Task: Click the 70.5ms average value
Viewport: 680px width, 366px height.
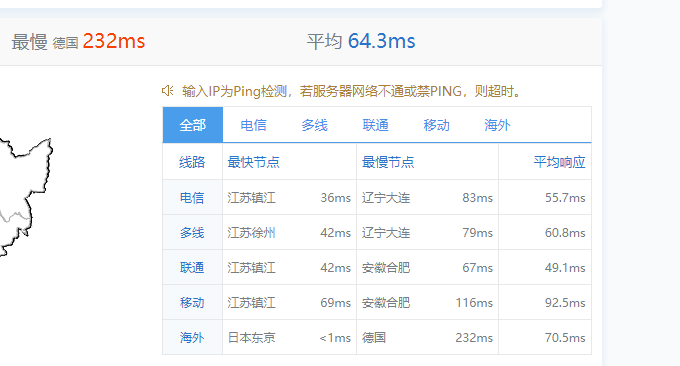Action: tap(565, 337)
